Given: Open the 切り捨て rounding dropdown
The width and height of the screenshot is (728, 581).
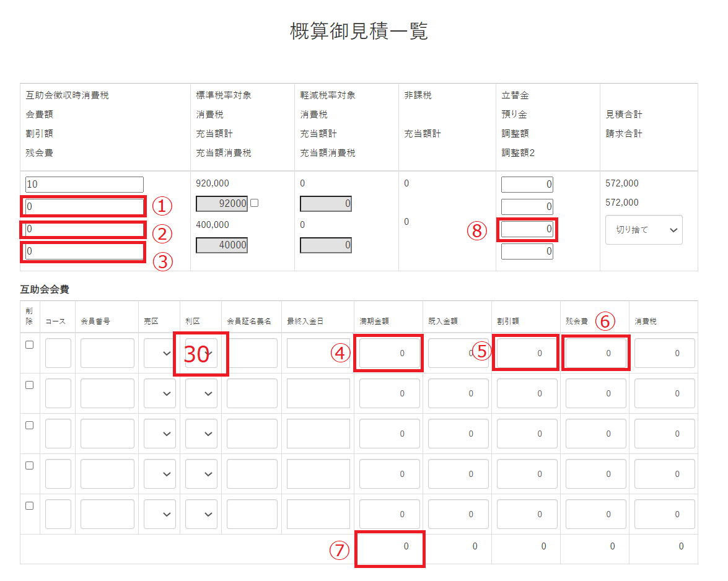Looking at the screenshot, I should tap(644, 230).
